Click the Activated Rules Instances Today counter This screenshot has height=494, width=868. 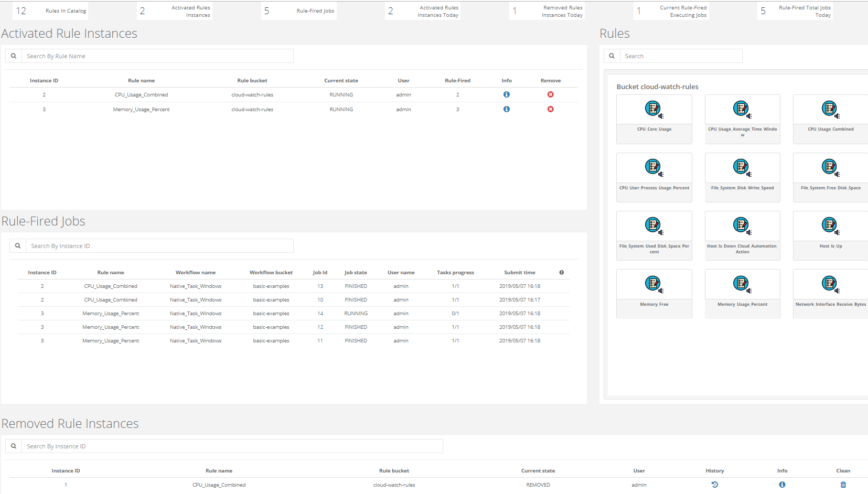click(423, 11)
